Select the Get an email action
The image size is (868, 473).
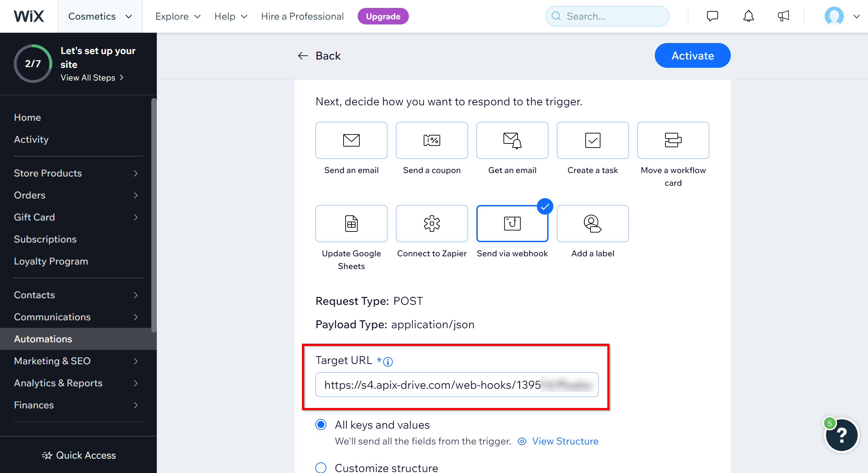point(512,140)
